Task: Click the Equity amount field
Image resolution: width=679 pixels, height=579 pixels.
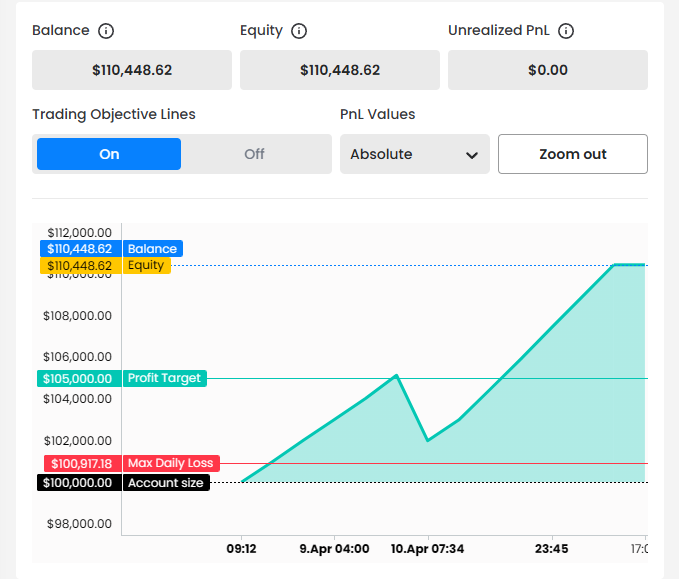Action: (x=340, y=70)
